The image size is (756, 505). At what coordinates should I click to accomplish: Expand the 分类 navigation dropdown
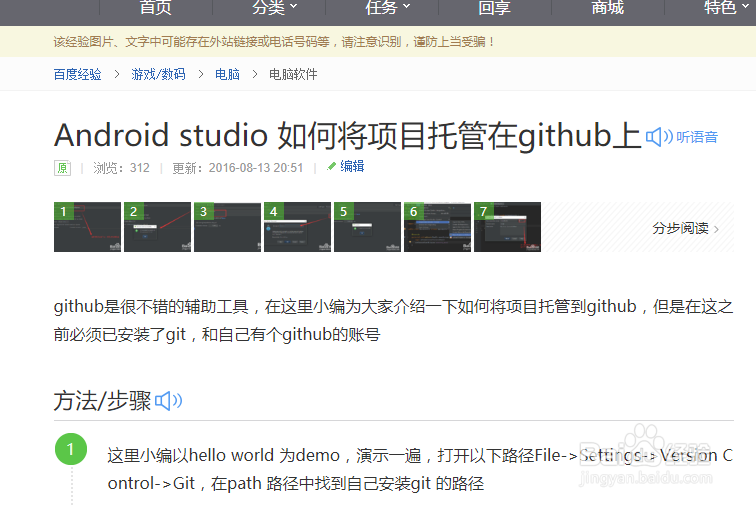(275, 7)
